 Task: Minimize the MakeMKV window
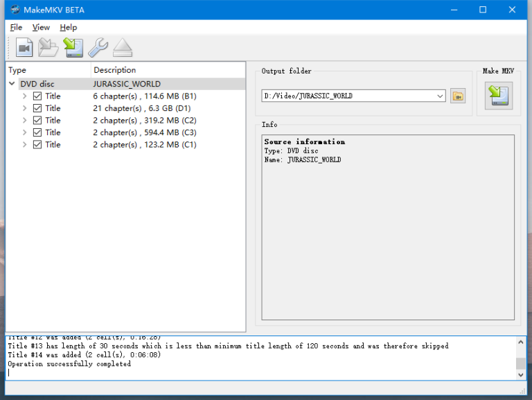coord(454,10)
